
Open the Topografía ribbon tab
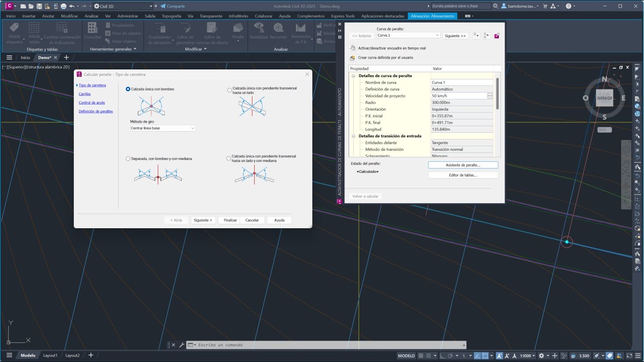click(x=172, y=16)
